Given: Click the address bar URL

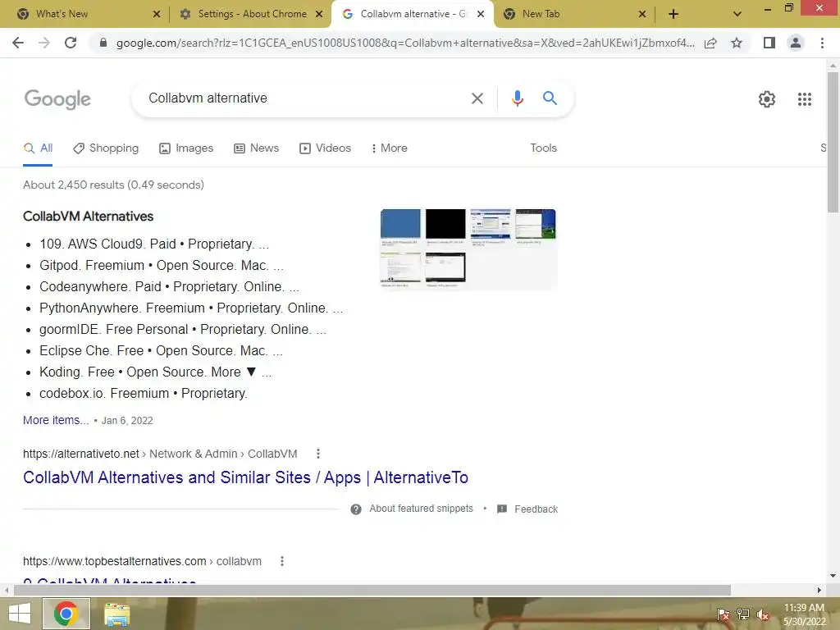Looking at the screenshot, I should 405,43.
